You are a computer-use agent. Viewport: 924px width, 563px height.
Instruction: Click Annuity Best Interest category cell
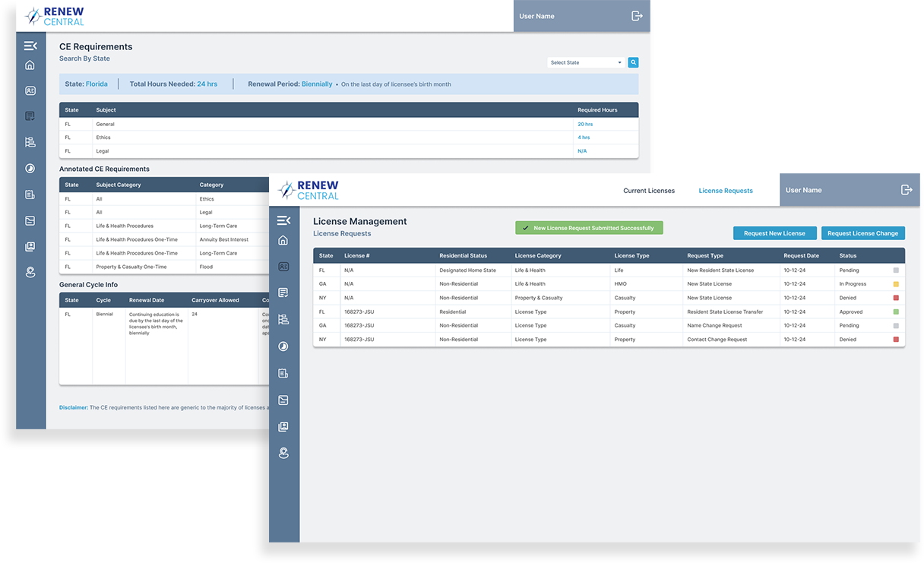pos(223,239)
